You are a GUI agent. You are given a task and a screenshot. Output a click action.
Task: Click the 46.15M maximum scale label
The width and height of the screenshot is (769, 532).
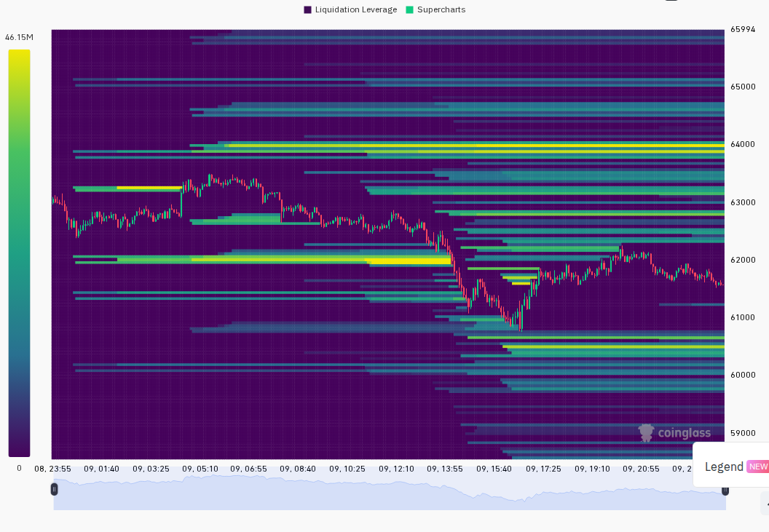tap(19, 37)
